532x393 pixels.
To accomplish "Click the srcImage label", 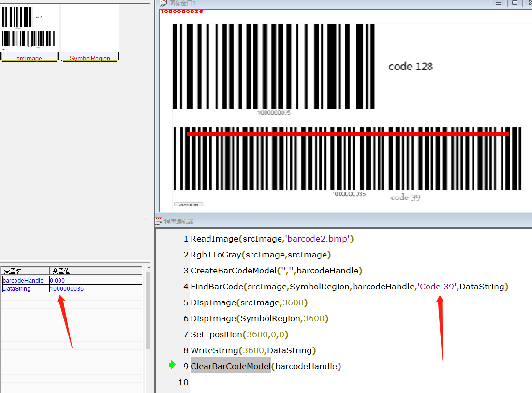I will point(29,58).
